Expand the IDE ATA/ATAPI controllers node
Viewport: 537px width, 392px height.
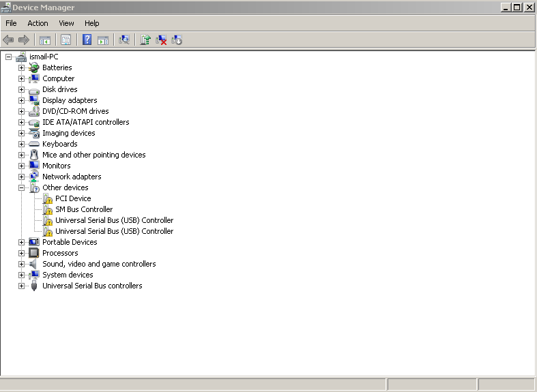click(x=21, y=122)
